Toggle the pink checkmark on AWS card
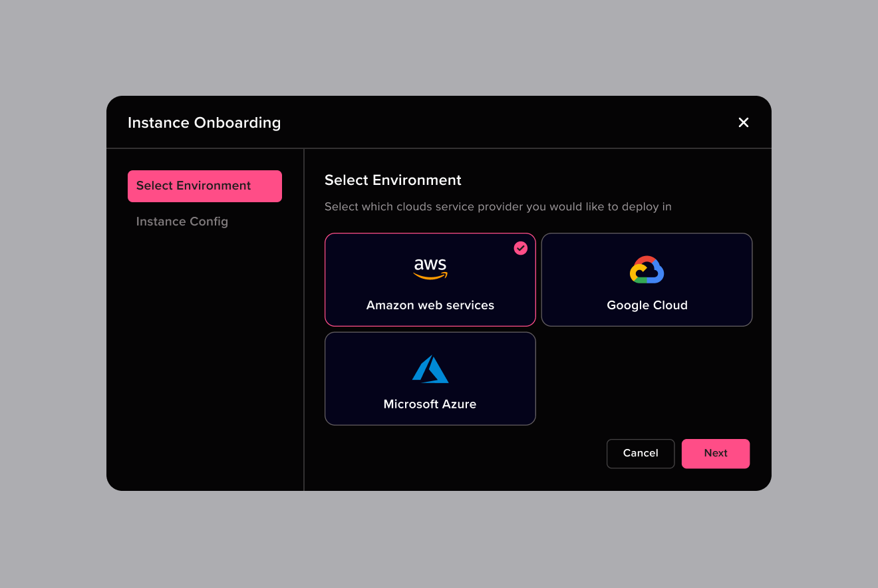878x588 pixels. click(x=521, y=248)
